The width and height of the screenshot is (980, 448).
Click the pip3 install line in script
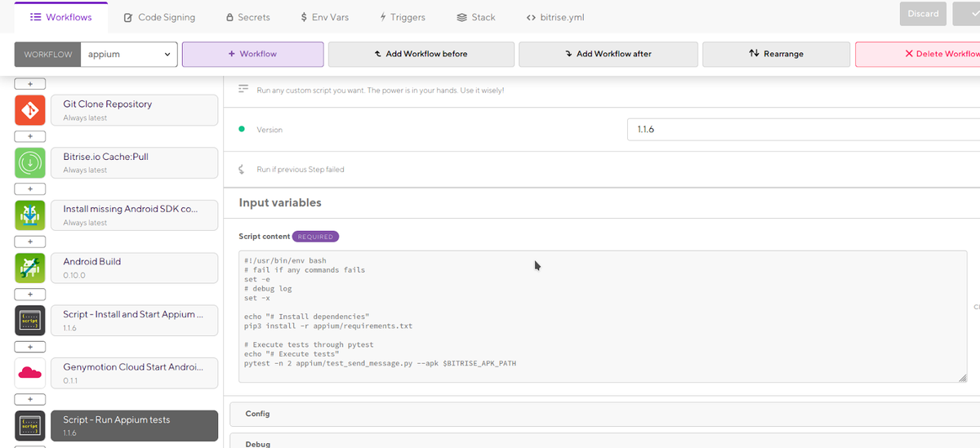point(328,326)
